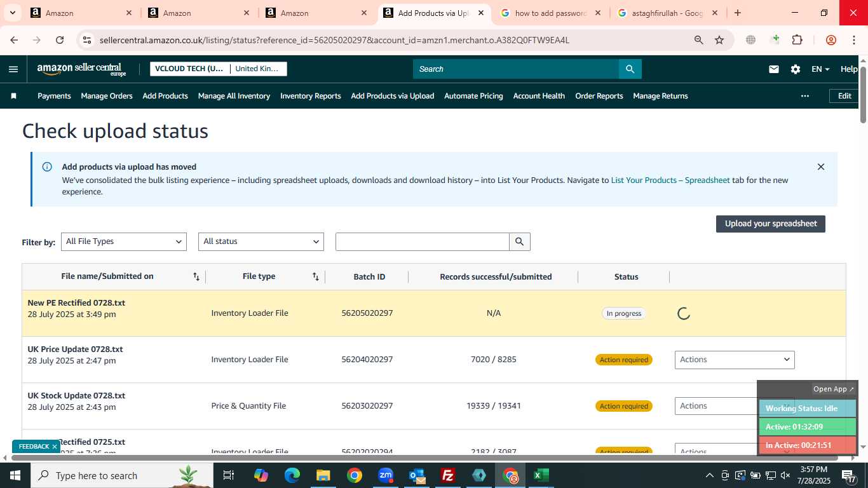Open Automate Pricing menu item
The width and height of the screenshot is (868, 488).
click(473, 96)
